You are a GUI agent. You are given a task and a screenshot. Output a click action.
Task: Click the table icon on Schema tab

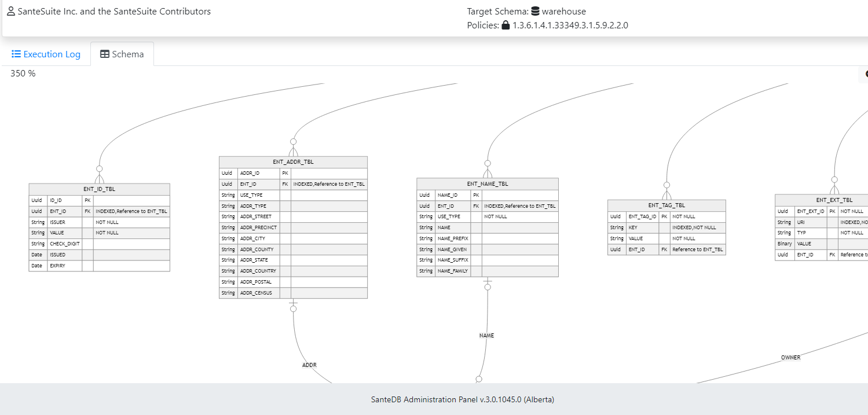point(105,54)
